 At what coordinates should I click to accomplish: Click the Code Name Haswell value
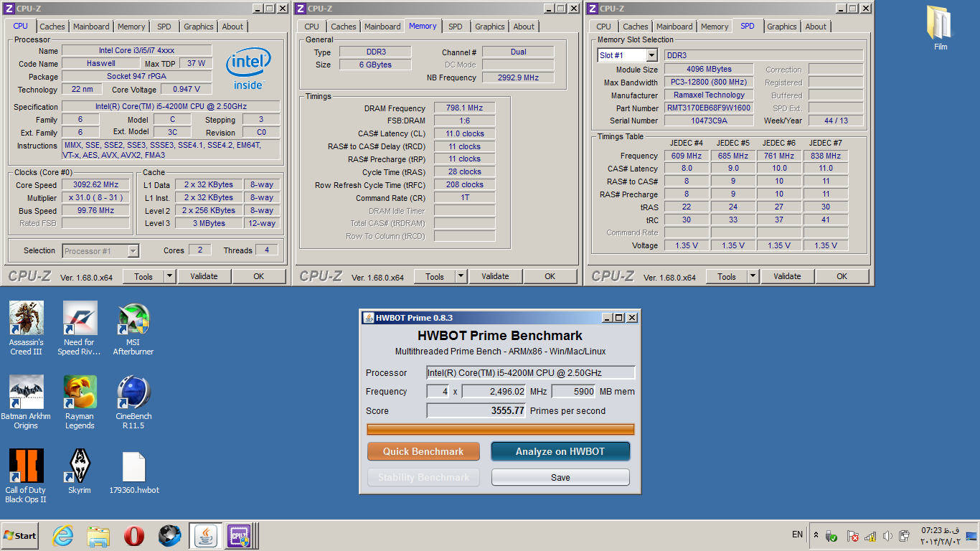point(100,63)
